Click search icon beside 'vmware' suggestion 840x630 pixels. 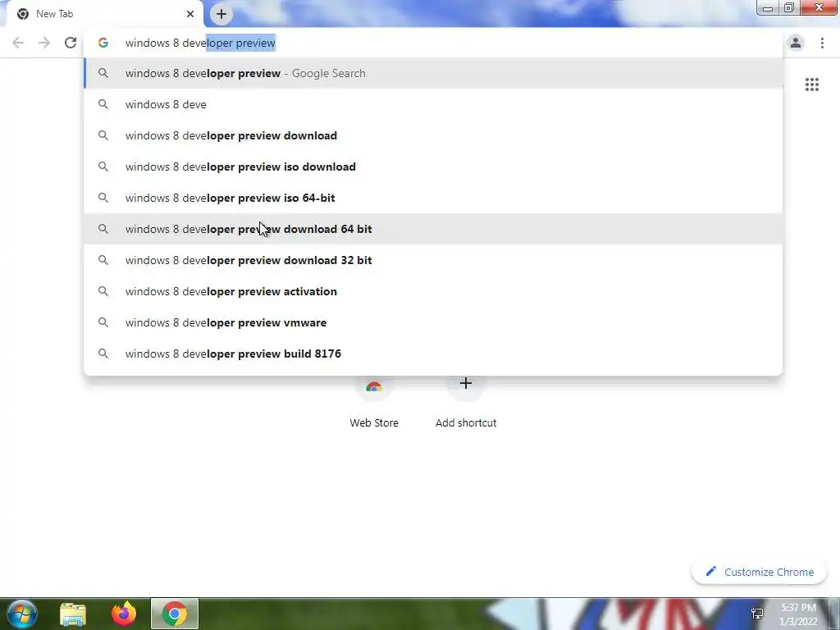coord(103,322)
